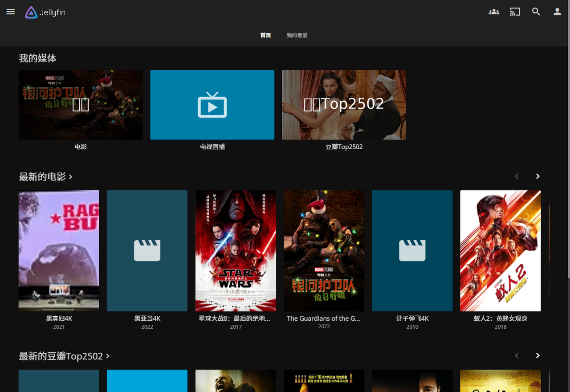This screenshot has height=392, width=570.
Task: Click the year 2021 under 黑寡妇4K
Action: [59, 327]
